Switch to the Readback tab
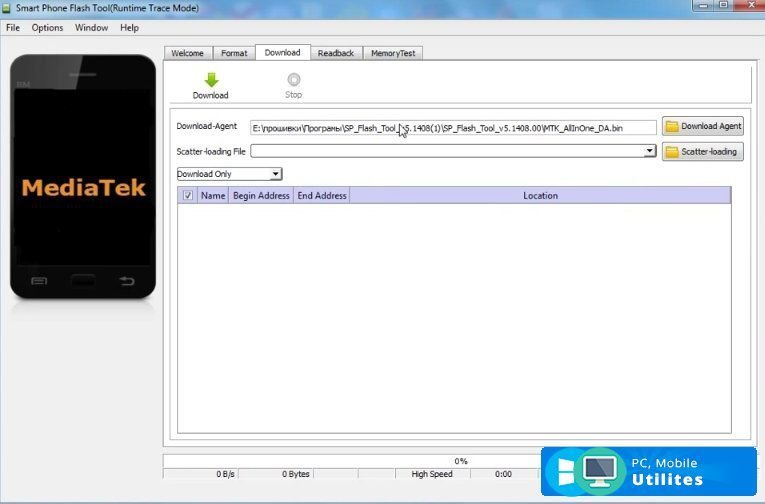Viewport: 765px width, 504px height. 336,53
